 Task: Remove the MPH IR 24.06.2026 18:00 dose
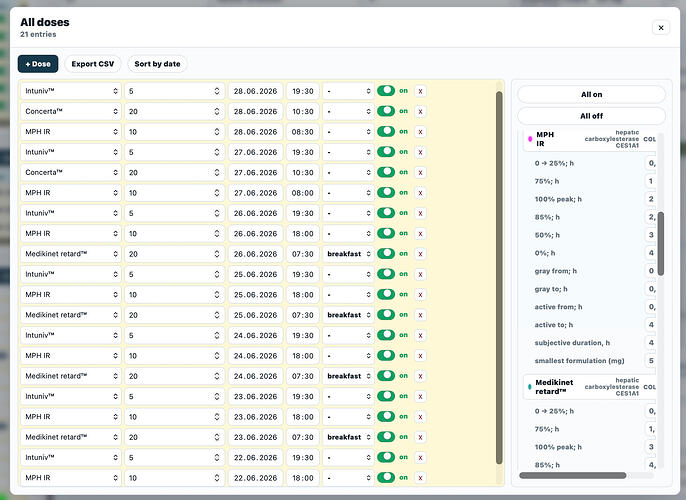click(x=420, y=356)
